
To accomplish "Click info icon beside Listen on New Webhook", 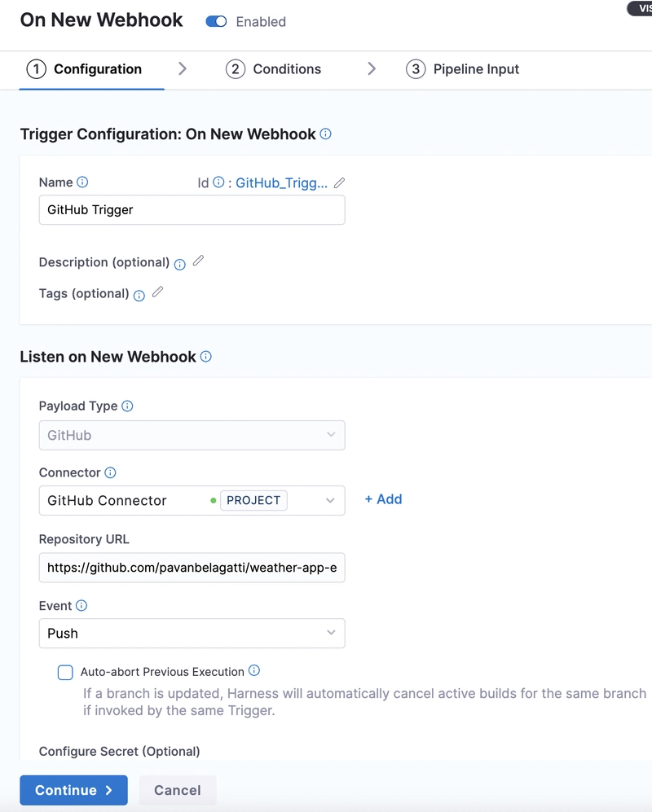I will click(x=206, y=357).
